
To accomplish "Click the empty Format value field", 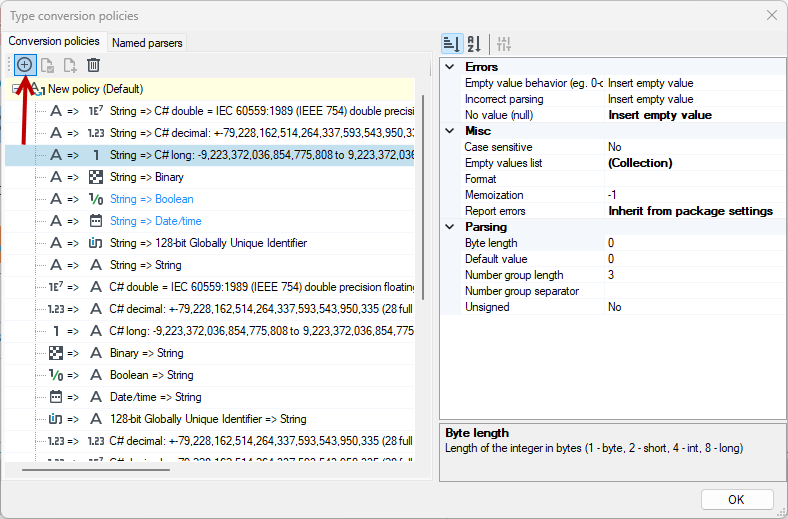I will [696, 179].
